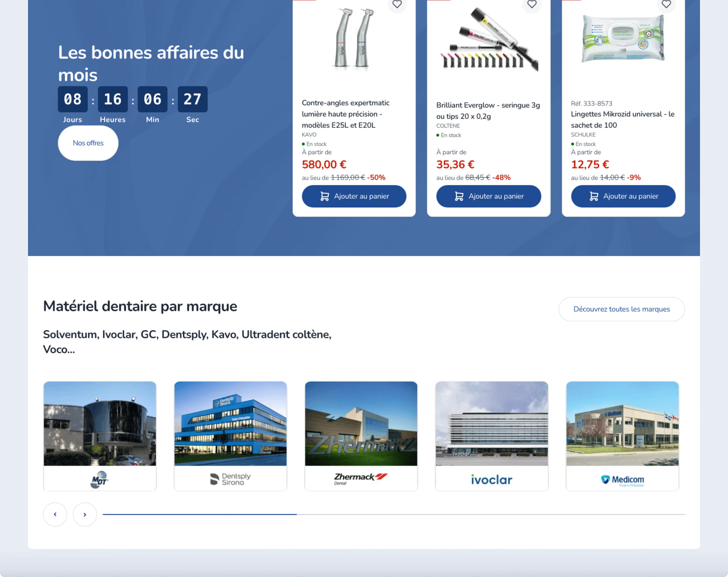Screen dimensions: 728x577
Task: Advance to the next brands slide
Action: [x=85, y=514]
